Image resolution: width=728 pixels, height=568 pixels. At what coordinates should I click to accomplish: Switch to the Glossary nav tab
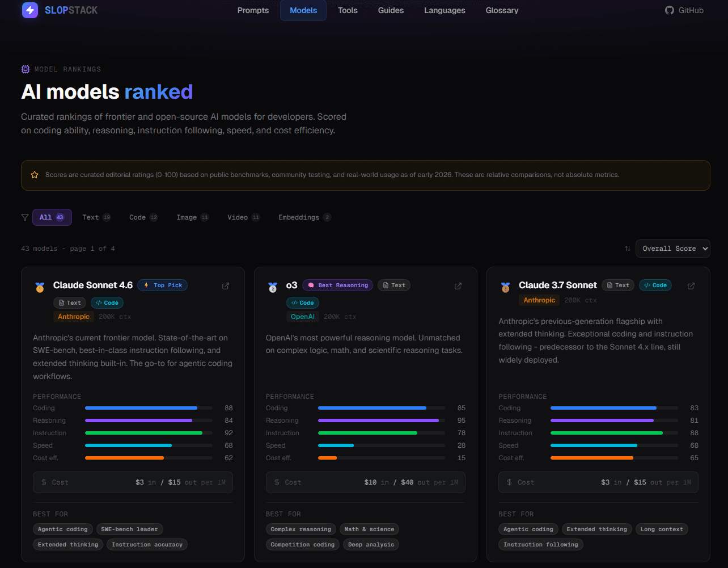(502, 10)
